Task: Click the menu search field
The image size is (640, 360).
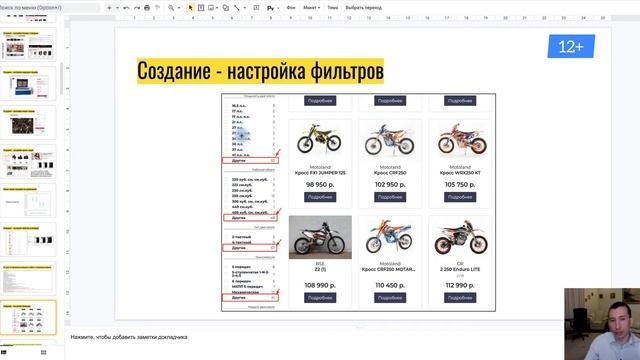Action: pyautogui.click(x=49, y=7)
